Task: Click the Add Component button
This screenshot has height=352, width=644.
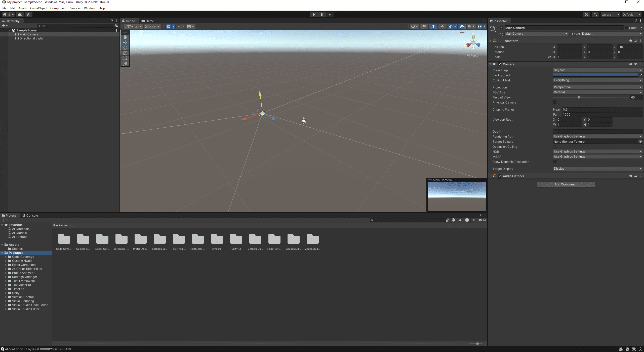Action: [x=566, y=184]
